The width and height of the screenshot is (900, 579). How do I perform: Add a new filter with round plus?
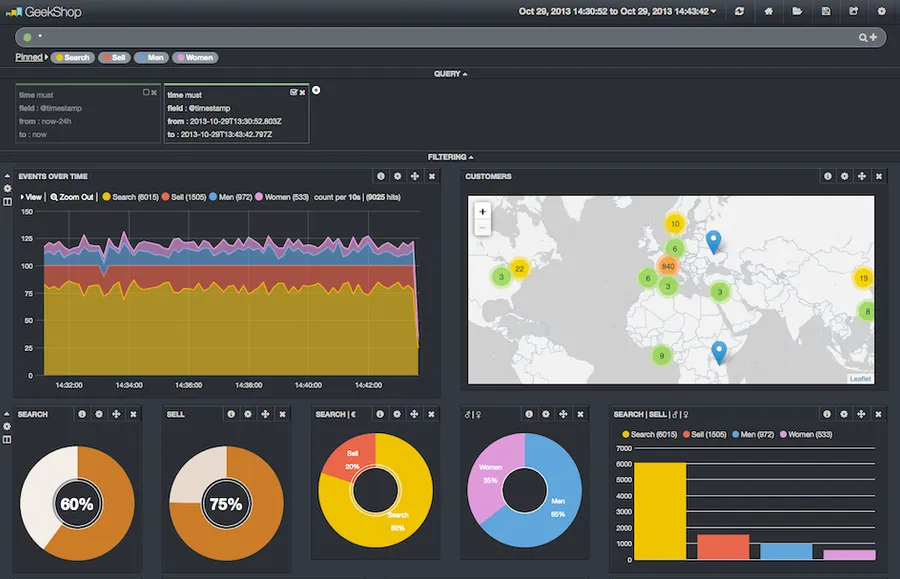click(x=316, y=90)
